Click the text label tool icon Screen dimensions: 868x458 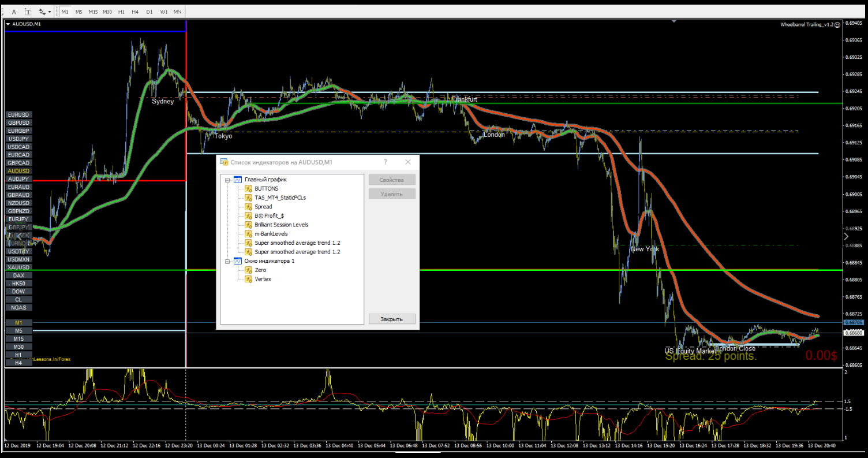[28, 12]
